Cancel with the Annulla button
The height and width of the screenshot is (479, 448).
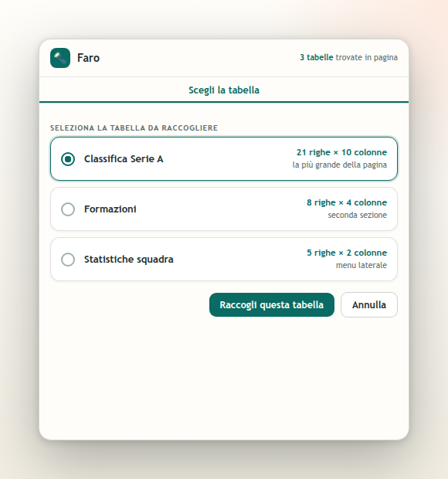click(x=369, y=304)
